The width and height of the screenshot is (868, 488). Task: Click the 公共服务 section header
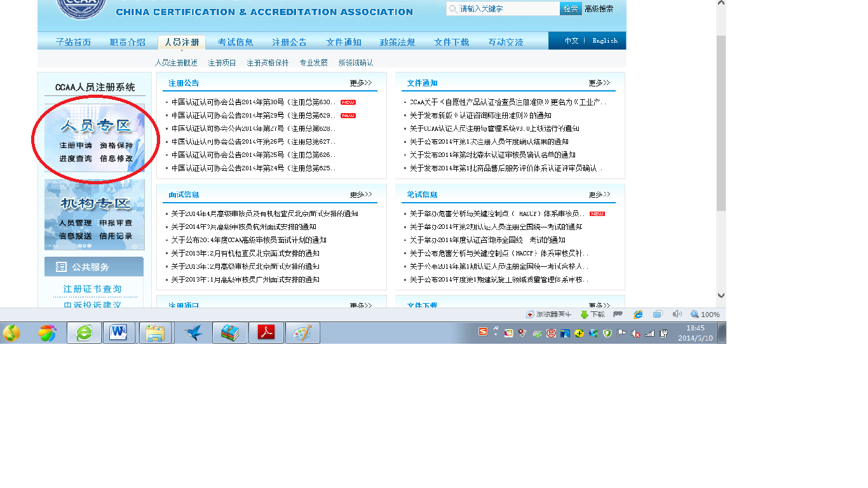pyautogui.click(x=94, y=267)
